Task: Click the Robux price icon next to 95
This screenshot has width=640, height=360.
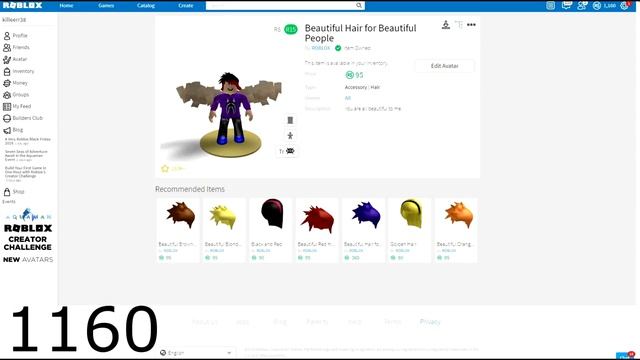Action: tap(349, 75)
